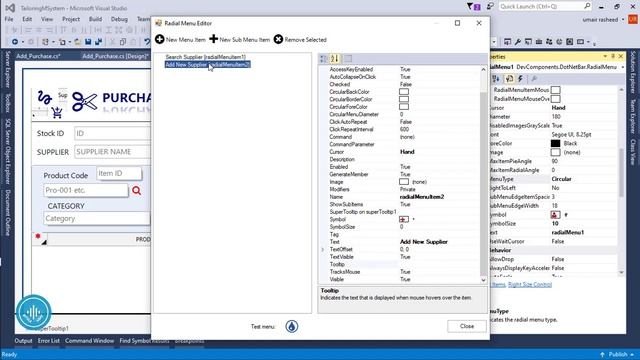Click the Image property (none) swatch in editor
Image resolution: width=640 pixels, height=360 pixels.
404,182
